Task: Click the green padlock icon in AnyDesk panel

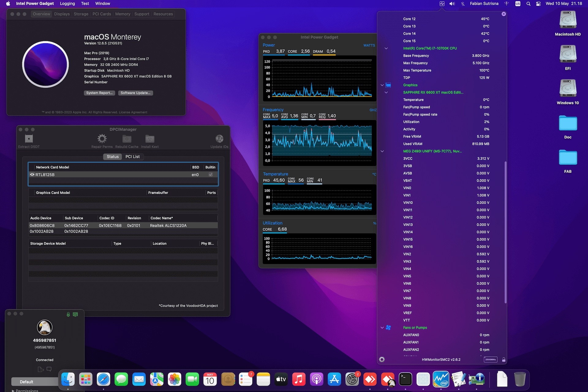Action: click(68, 315)
